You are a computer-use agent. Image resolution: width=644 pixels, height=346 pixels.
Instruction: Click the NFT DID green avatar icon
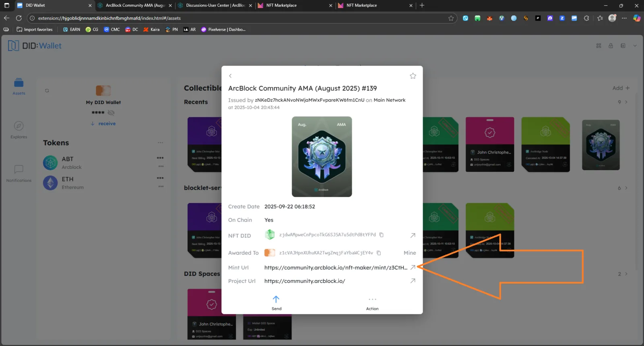pyautogui.click(x=270, y=235)
